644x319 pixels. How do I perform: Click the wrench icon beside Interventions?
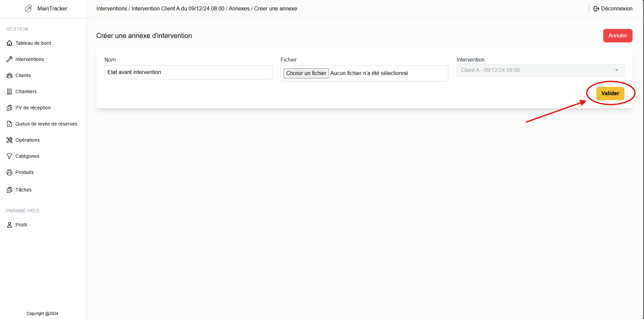point(9,59)
